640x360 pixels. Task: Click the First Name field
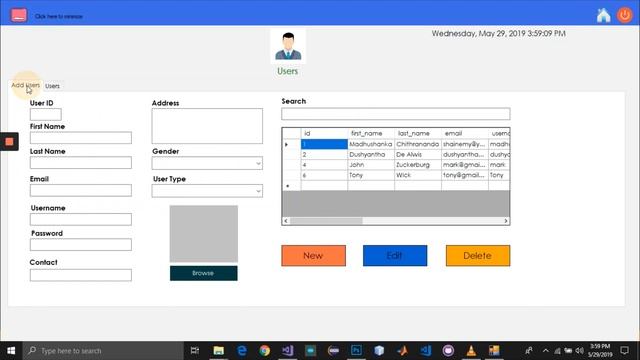80,138
